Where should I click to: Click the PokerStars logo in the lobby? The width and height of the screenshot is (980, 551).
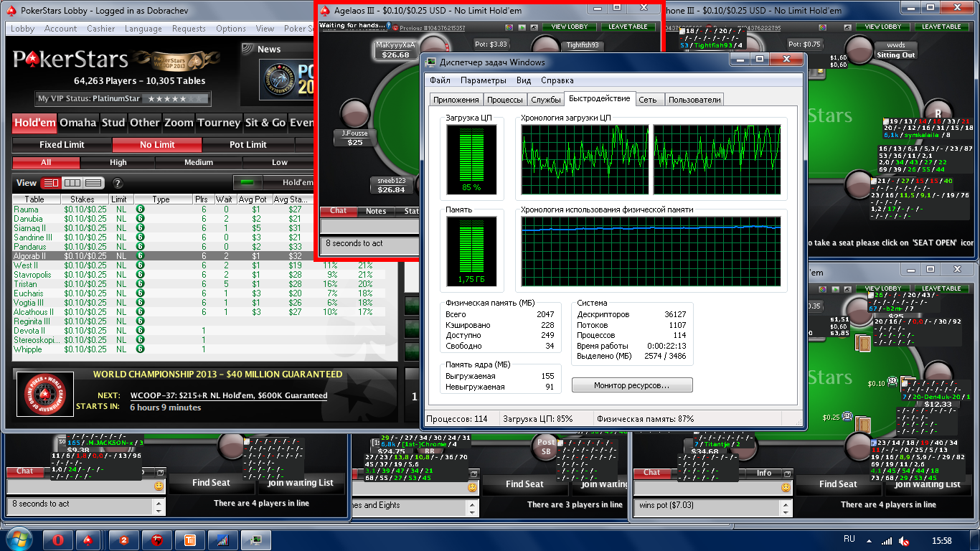click(x=71, y=59)
